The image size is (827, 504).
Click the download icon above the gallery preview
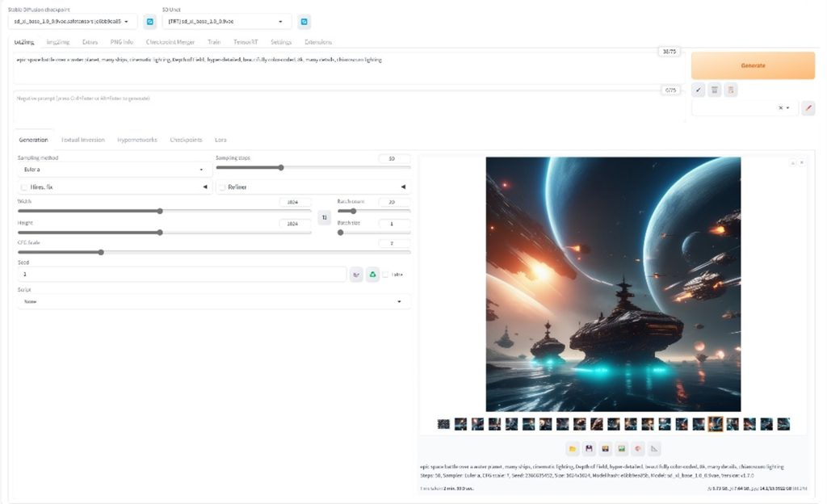[x=792, y=163]
